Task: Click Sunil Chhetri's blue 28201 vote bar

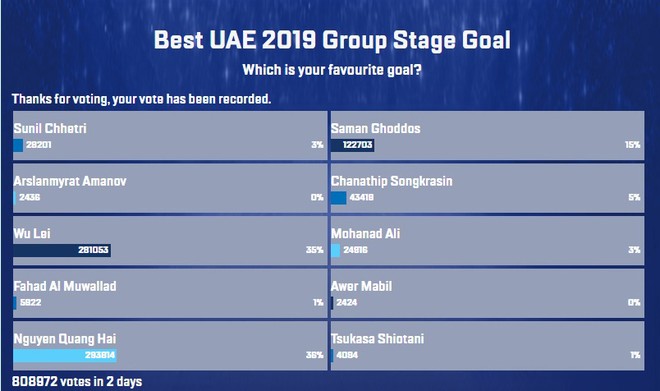Action: click(18, 145)
